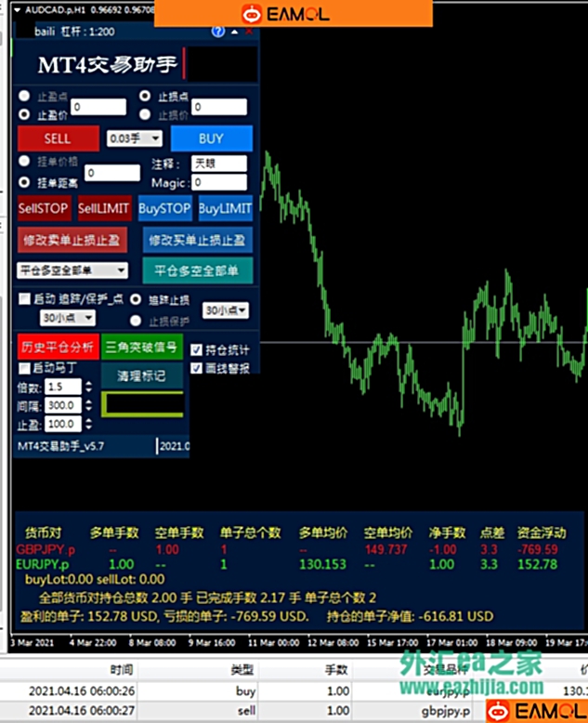Screen dimensions: 588x723
Task: Click the 152.78 floating value in EURJPY.p row
Action: tap(537, 564)
